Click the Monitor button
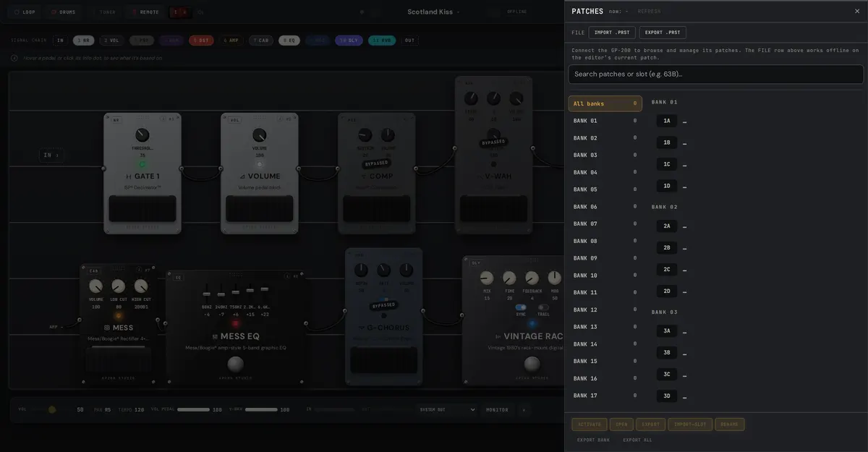The height and width of the screenshot is (452, 868). (497, 409)
